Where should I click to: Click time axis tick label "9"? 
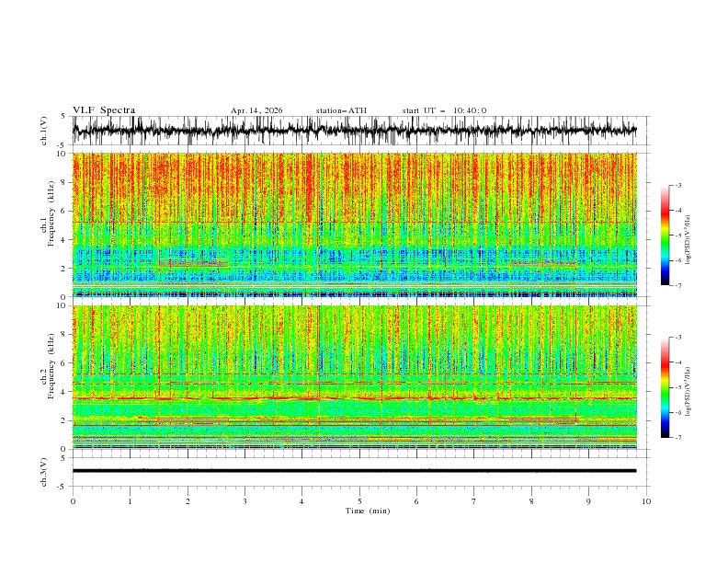pos(588,501)
